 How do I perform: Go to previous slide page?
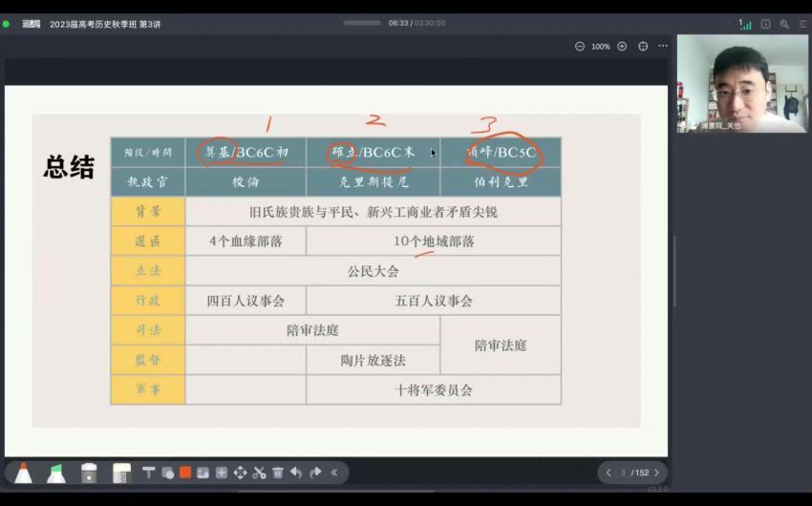click(609, 473)
